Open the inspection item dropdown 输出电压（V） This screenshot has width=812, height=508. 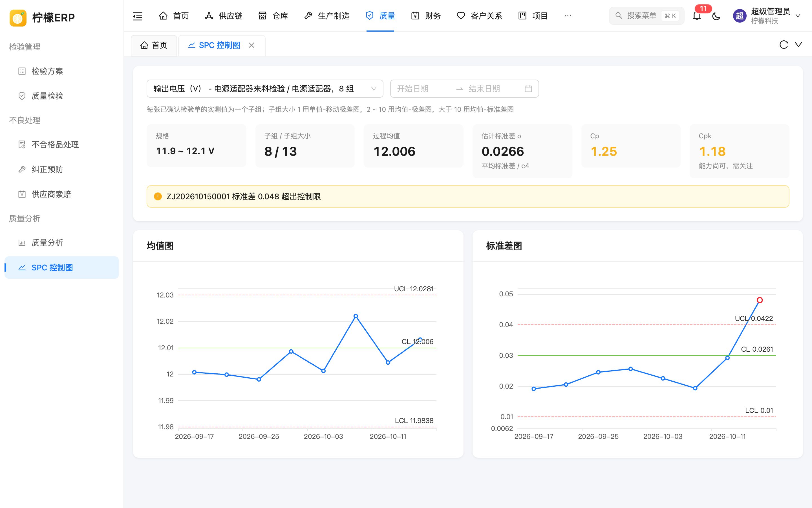click(x=265, y=89)
